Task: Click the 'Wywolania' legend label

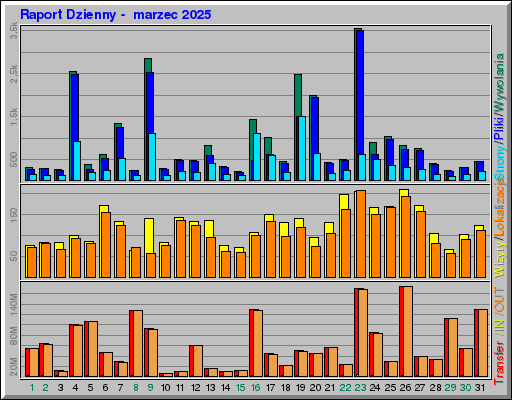Action: coord(500,82)
